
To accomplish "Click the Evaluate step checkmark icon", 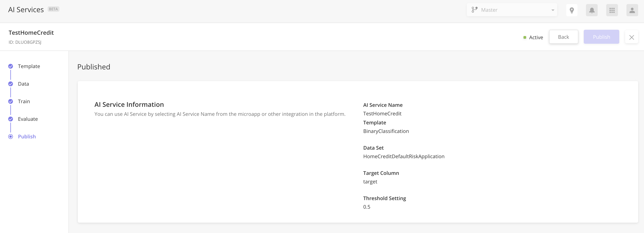I will pos(11,119).
